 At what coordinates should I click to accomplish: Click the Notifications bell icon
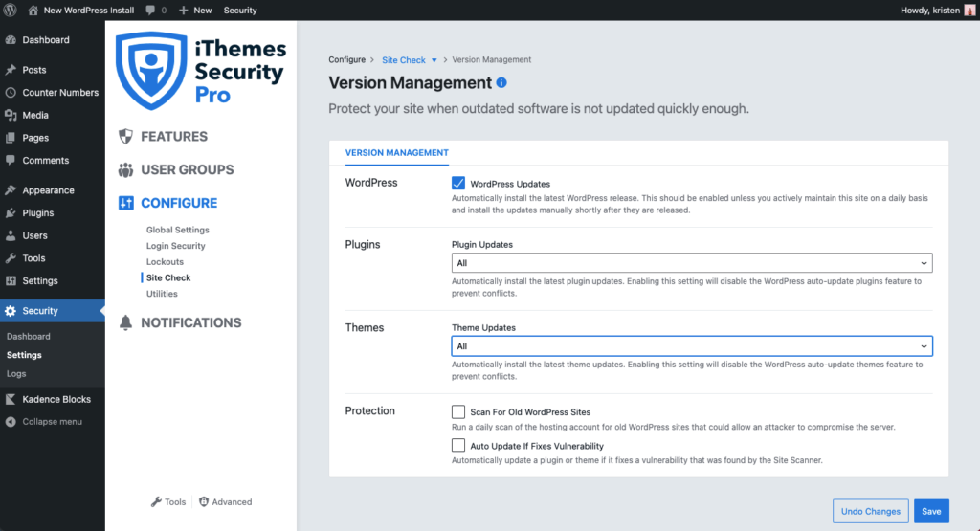pos(125,323)
